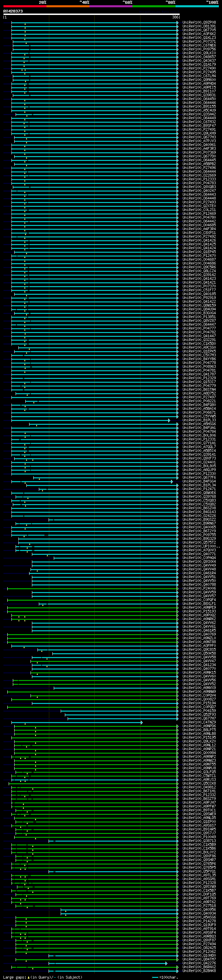Open the last hit UniRef100_B2BAK8
Screen dimensions: 222x980
[x=199, y=971]
